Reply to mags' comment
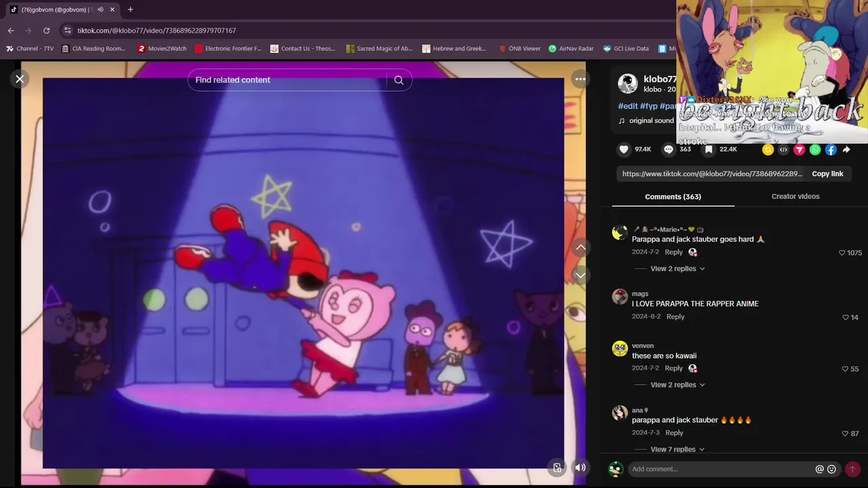868x488 pixels. point(675,317)
